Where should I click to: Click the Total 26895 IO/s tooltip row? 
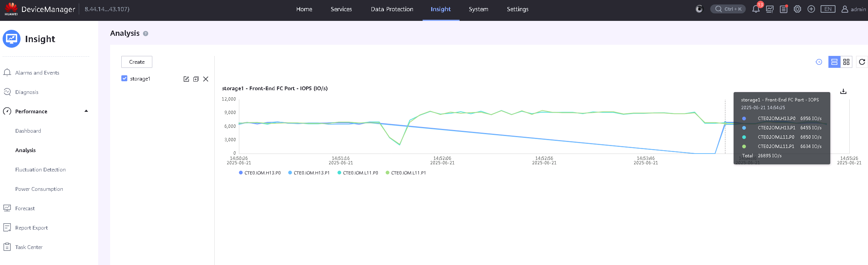(x=762, y=156)
